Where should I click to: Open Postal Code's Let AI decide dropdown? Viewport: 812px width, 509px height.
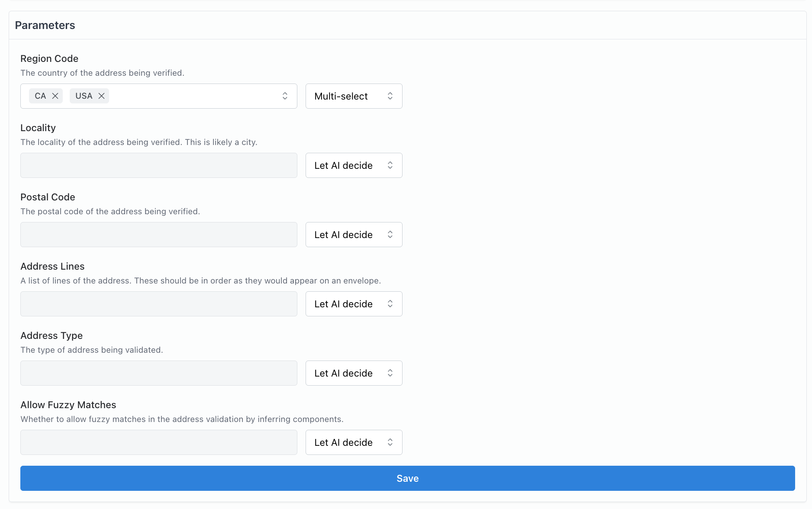tap(354, 235)
